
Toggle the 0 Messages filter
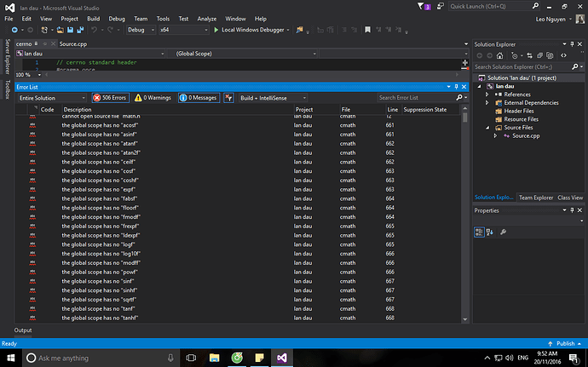click(201, 98)
